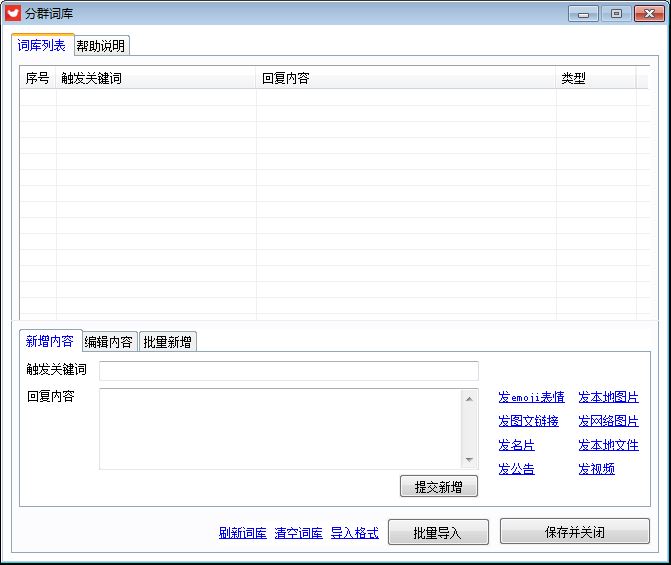Viewport: 671px width, 565px height.
Task: Focus the 触发关键词 input field
Action: pyautogui.click(x=289, y=371)
